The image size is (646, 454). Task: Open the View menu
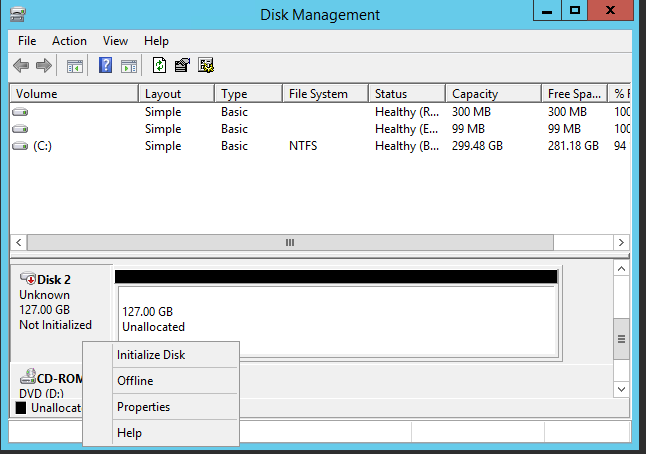(115, 41)
